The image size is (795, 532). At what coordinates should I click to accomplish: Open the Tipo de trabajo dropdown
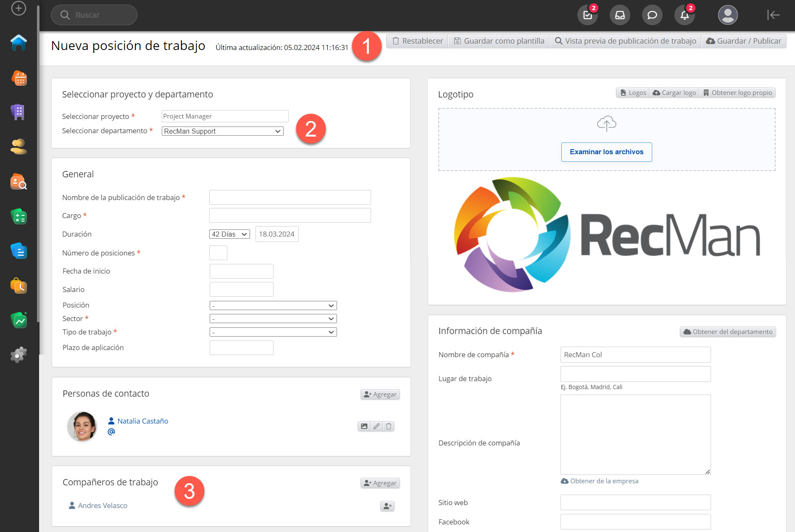273,332
